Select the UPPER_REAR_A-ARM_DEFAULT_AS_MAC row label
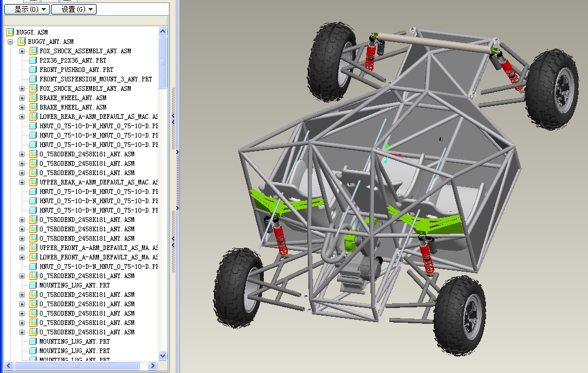The height and width of the screenshot is (373, 588). 98,182
